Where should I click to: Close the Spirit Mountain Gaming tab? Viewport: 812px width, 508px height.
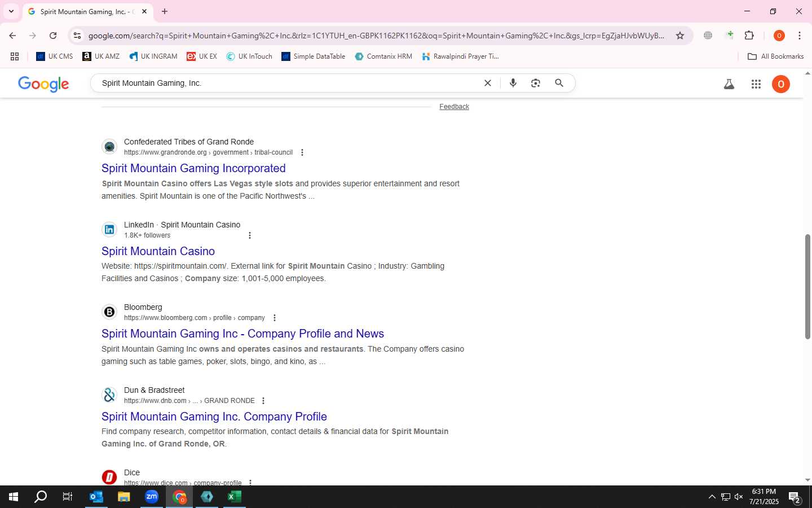144,11
